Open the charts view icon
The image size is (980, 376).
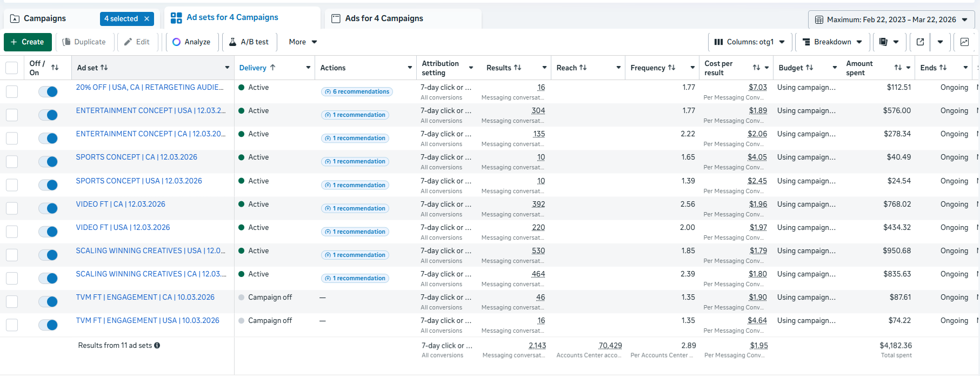964,42
